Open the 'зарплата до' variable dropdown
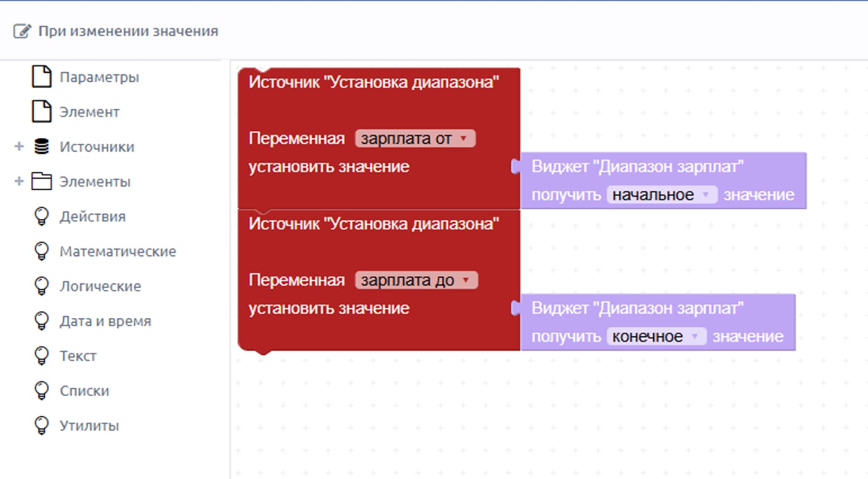 click(x=416, y=280)
